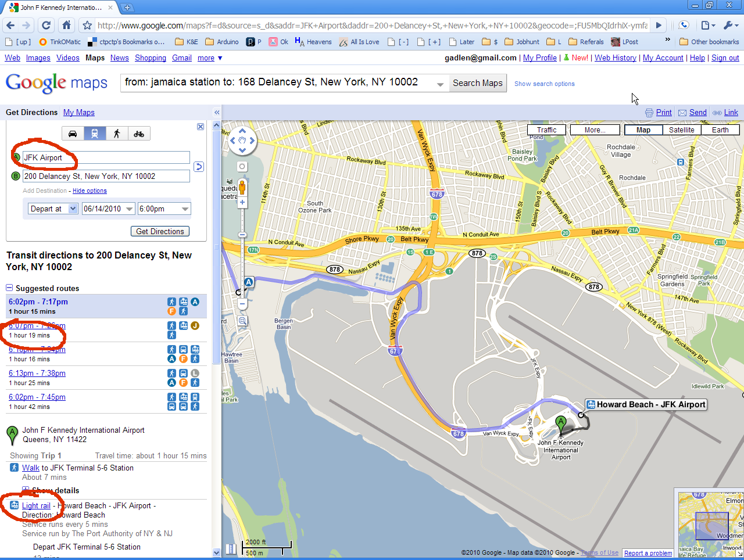This screenshot has height=560, width=744.
Task: Return to last result center button
Action: coord(242,140)
